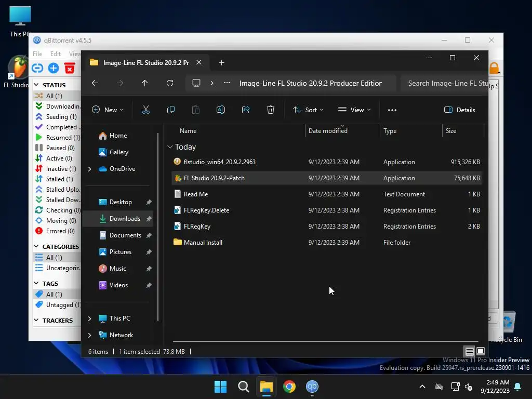This screenshot has width=532, height=399.
Task: Add a new Explorer tab
Action: [221, 63]
